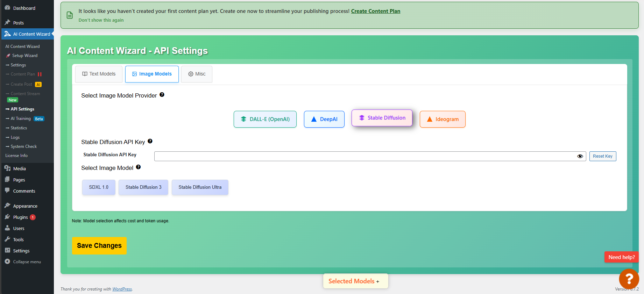Open the Misc settings tab

click(x=197, y=74)
